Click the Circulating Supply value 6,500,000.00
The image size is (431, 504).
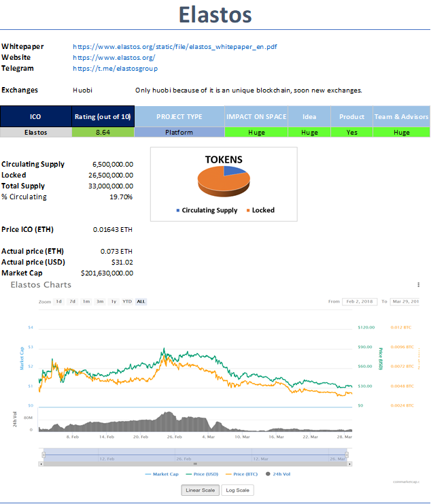click(113, 165)
